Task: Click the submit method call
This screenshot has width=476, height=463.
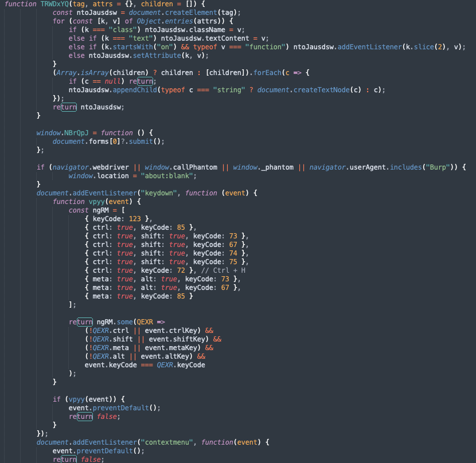Action: [x=141, y=142]
